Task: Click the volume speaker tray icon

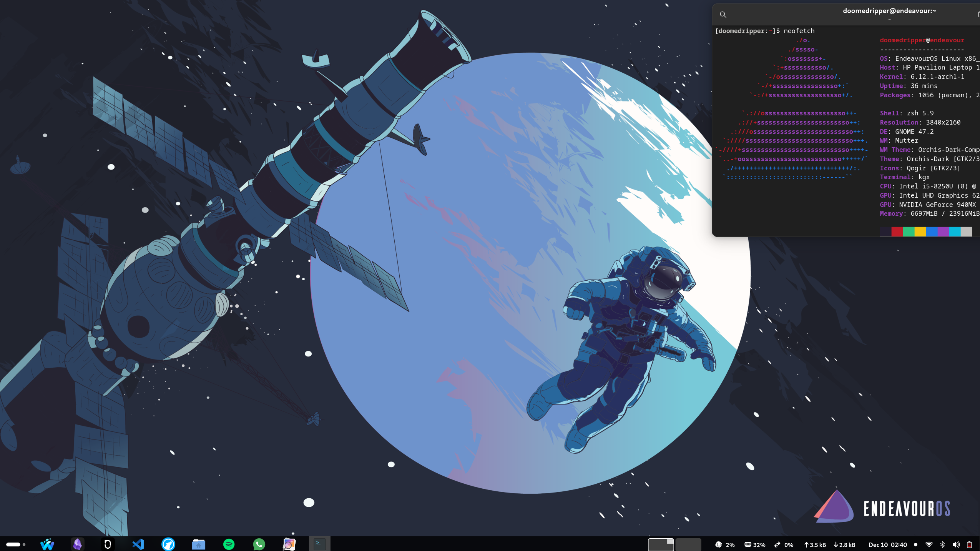Action: (x=956, y=544)
